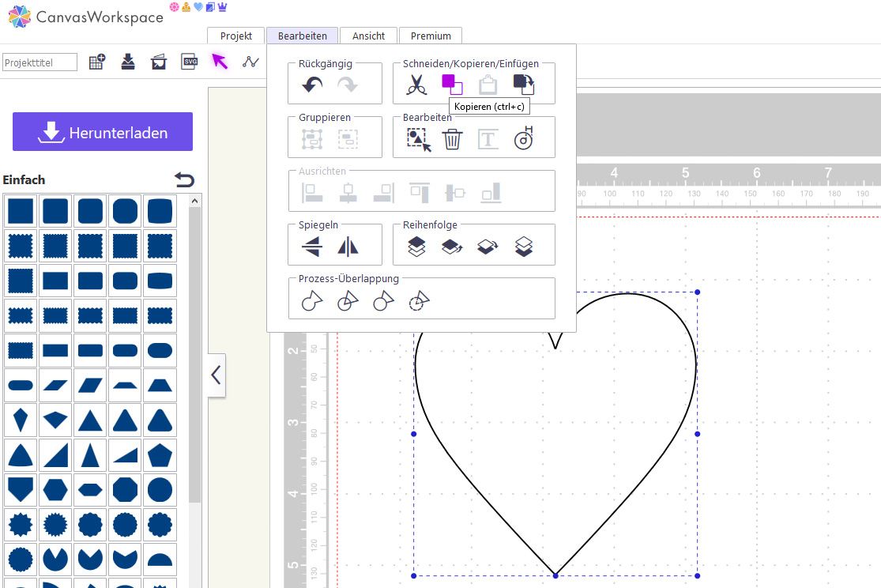881x588 pixels.
Task: Click the Kopieren copy icon
Action: pos(452,85)
